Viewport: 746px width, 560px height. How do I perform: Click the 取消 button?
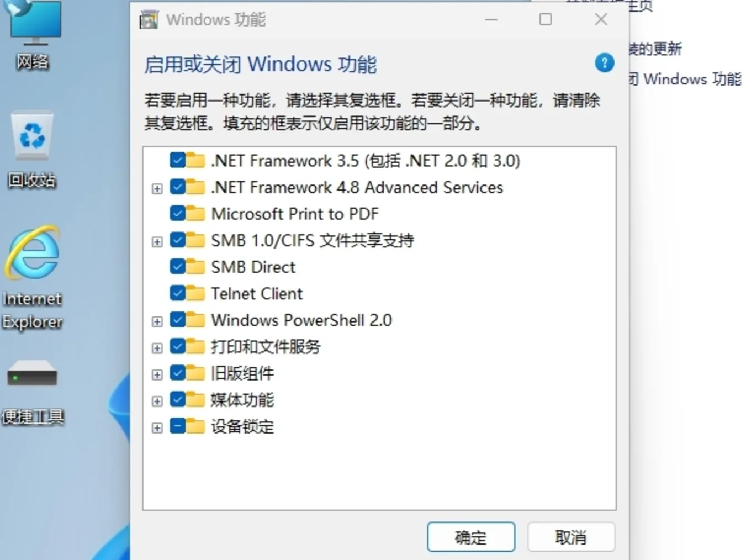pos(571,536)
